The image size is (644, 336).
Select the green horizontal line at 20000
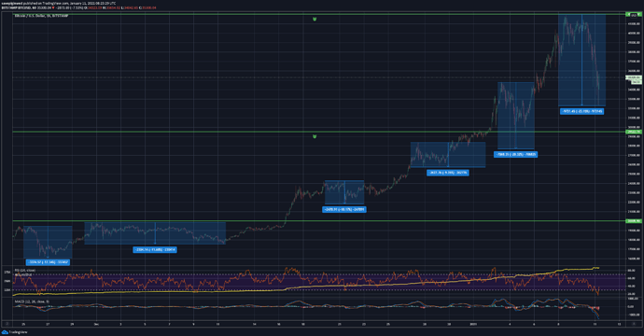click(318, 220)
